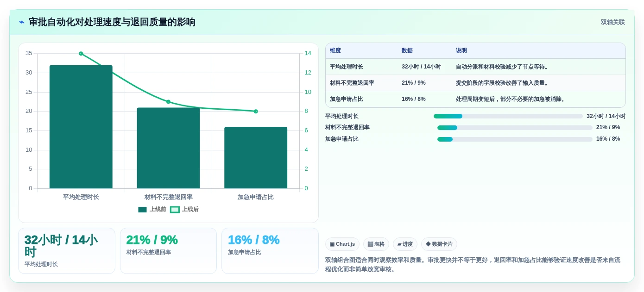644x292 pixels.
Task: Click the line point above 加急申请占比 bar
Action: point(256,112)
